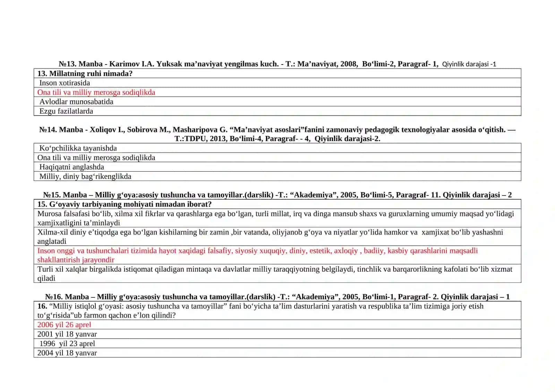This screenshot has width=555, height=392.
Task: Click the №16 Manba source heading
Action: click(x=277, y=297)
